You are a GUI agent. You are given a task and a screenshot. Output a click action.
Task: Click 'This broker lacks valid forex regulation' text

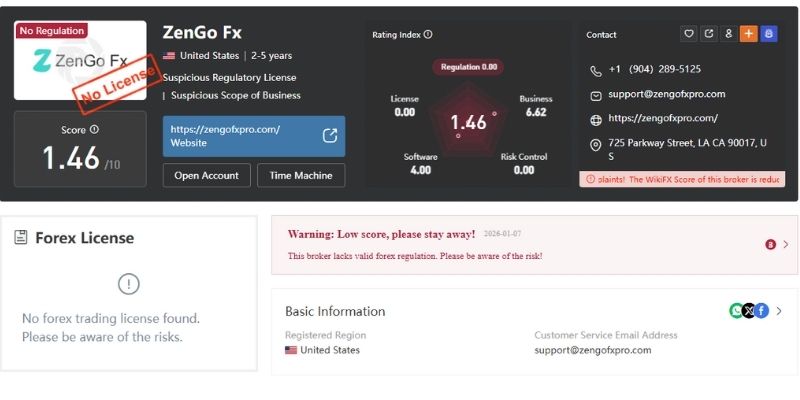click(x=415, y=256)
